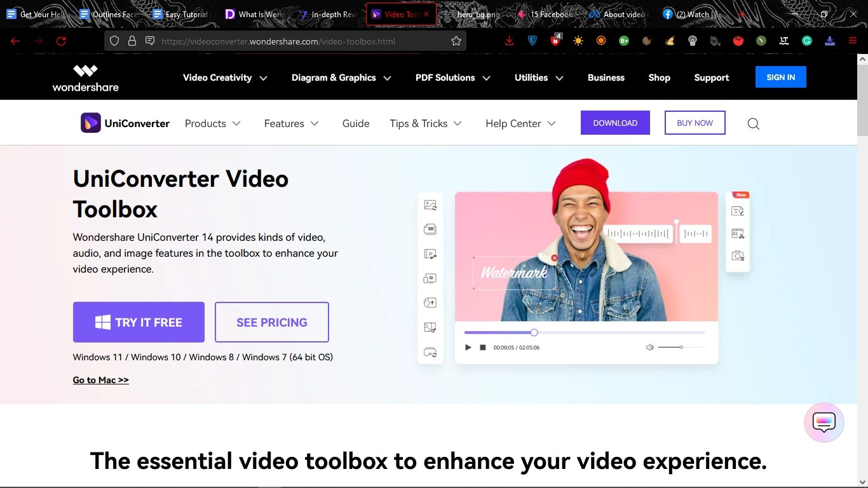Screen dimensions: 868x488
Task: Switch to the 'Get Your Hel' tab
Action: (x=36, y=14)
